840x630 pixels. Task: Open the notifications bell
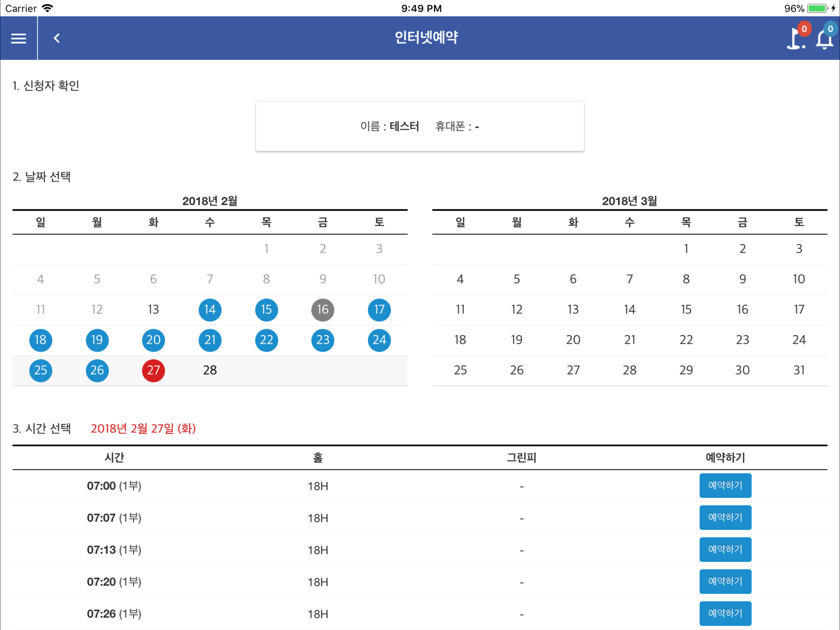click(824, 39)
